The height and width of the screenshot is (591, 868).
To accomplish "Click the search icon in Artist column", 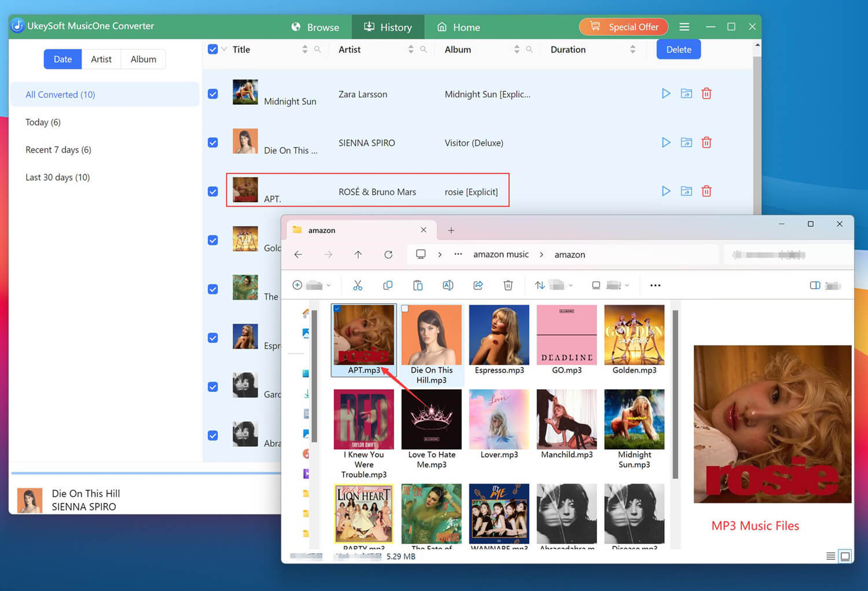I will pyautogui.click(x=424, y=50).
